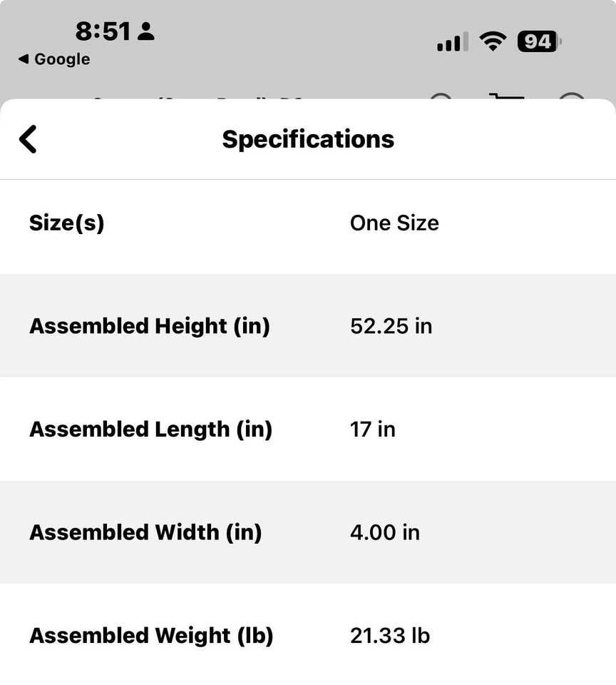This screenshot has width=616, height=685.
Task: Select the Assembled Width (in) row
Action: [x=308, y=532]
